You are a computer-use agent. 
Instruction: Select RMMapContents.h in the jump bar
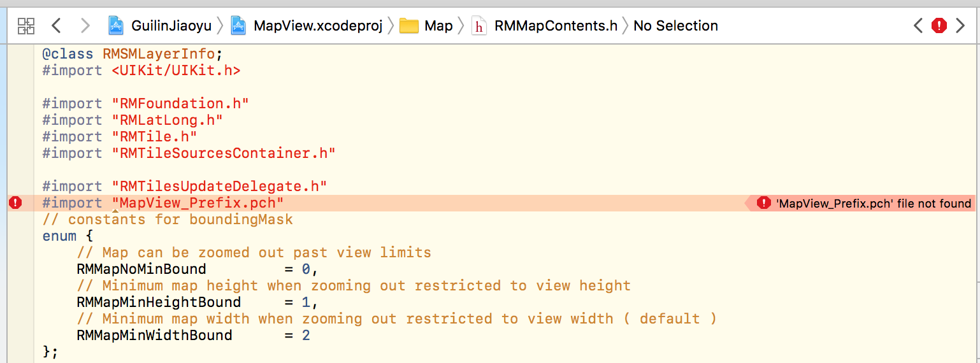click(x=556, y=26)
